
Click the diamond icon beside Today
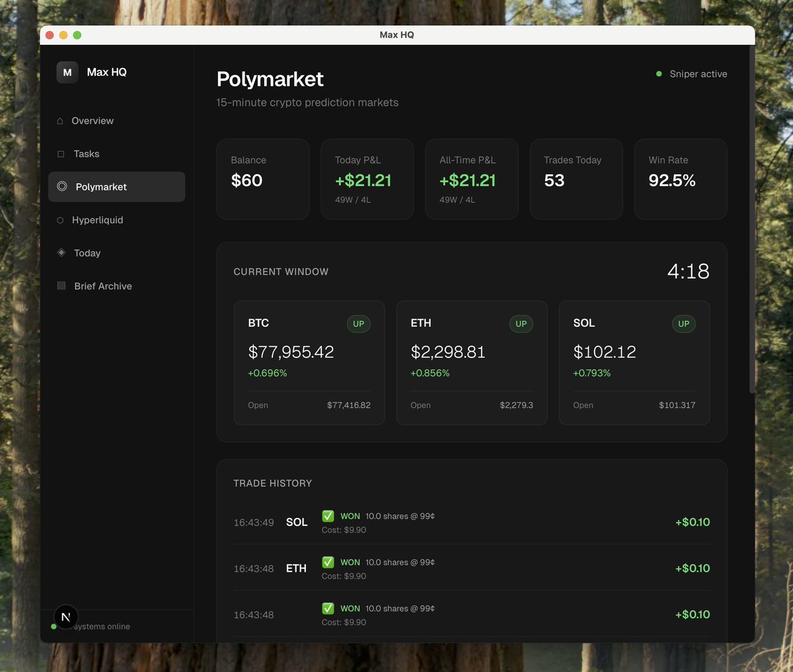[61, 252]
